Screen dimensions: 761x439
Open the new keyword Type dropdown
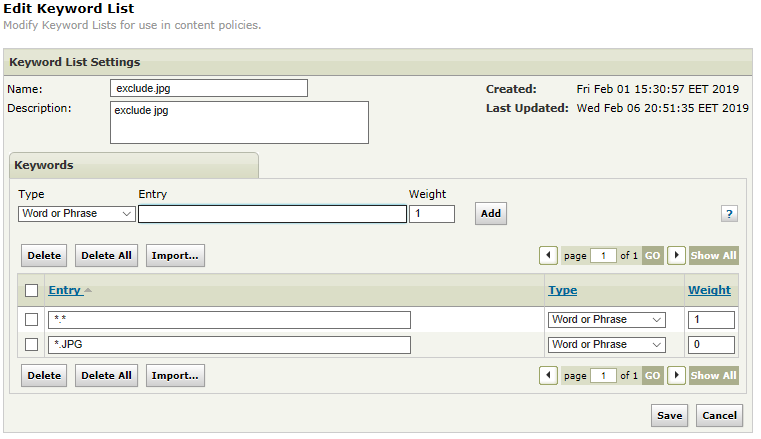coord(77,214)
